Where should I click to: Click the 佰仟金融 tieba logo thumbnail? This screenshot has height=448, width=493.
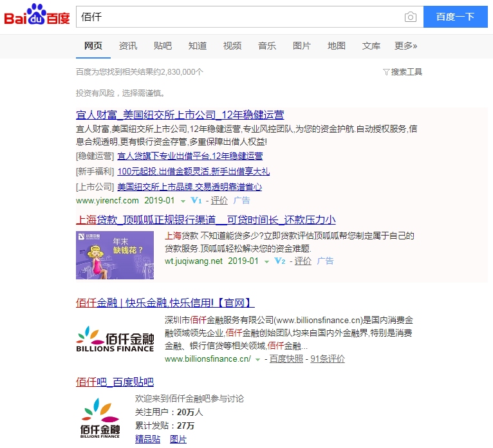[100, 418]
